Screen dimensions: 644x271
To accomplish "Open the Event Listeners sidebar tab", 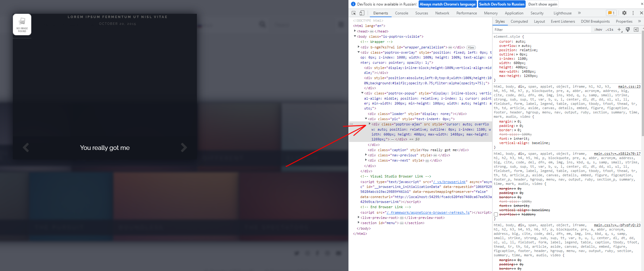I will [x=563, y=21].
